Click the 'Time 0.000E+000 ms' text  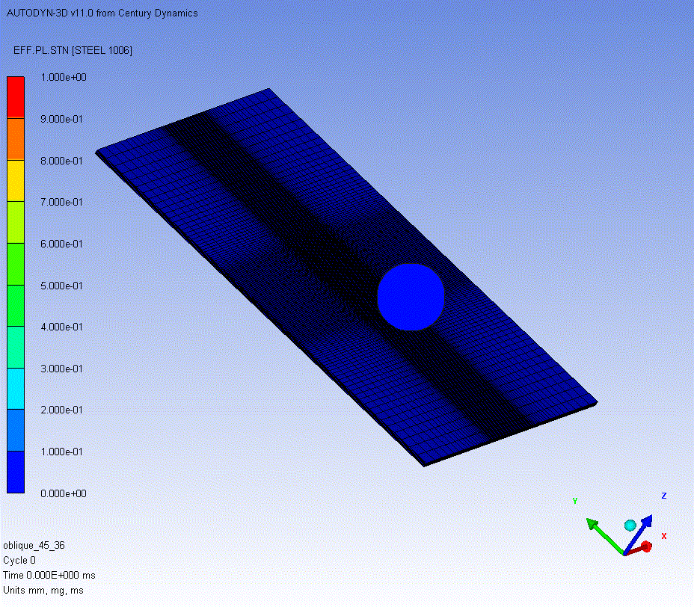pos(49,576)
